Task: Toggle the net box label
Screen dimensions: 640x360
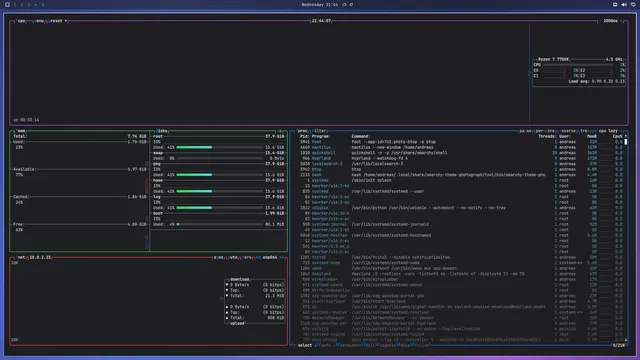Action: tap(21, 258)
